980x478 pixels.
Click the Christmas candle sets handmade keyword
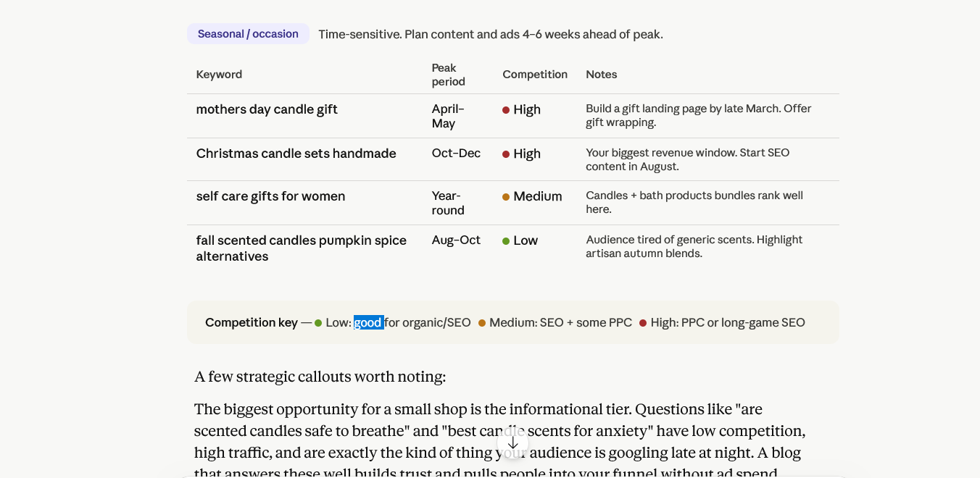pos(296,154)
